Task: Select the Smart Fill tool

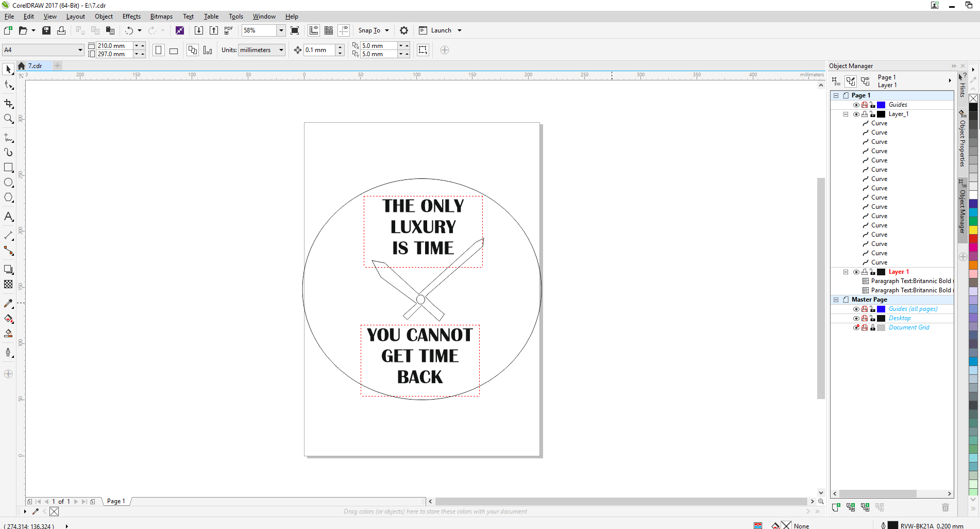Action: pos(8,334)
